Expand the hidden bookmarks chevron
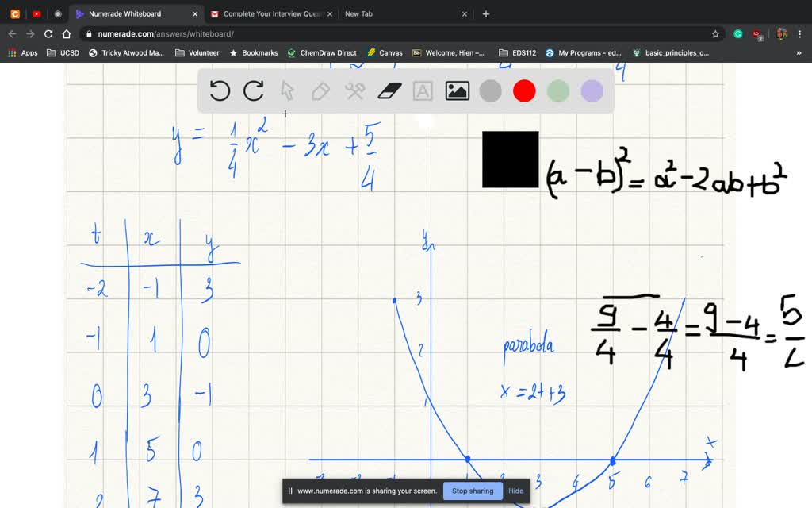Image resolution: width=812 pixels, height=508 pixels. 799,52
